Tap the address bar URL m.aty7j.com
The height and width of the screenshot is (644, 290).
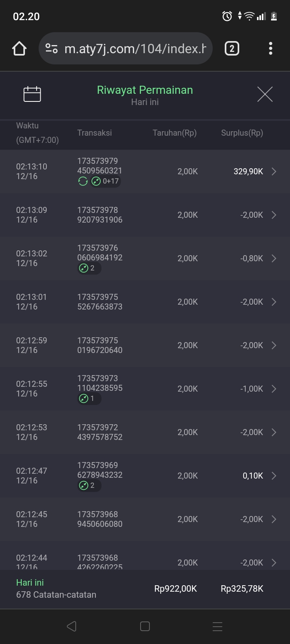pos(135,49)
